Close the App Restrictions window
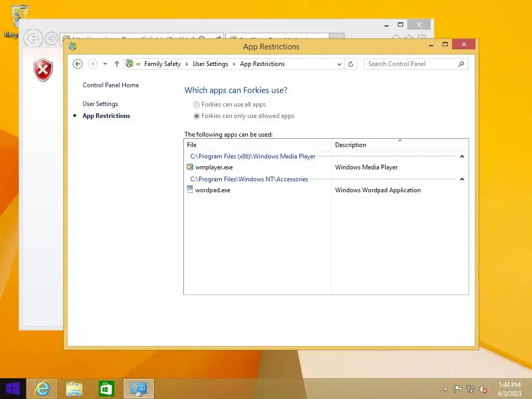This screenshot has width=532, height=399. pyautogui.click(x=463, y=45)
